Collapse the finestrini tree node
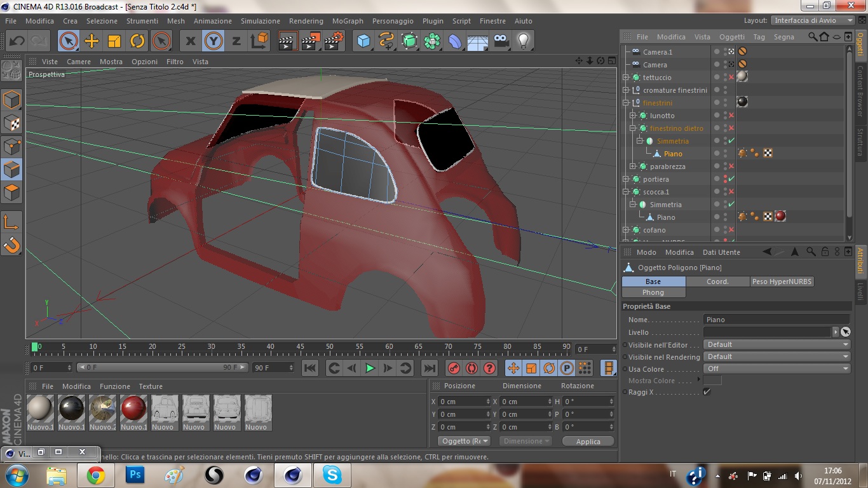 (x=626, y=103)
